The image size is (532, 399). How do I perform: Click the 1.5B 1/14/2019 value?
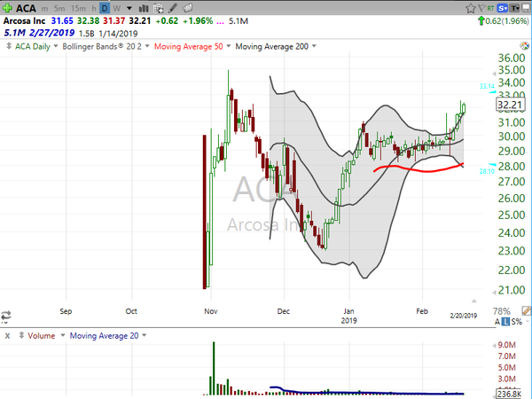click(x=108, y=34)
